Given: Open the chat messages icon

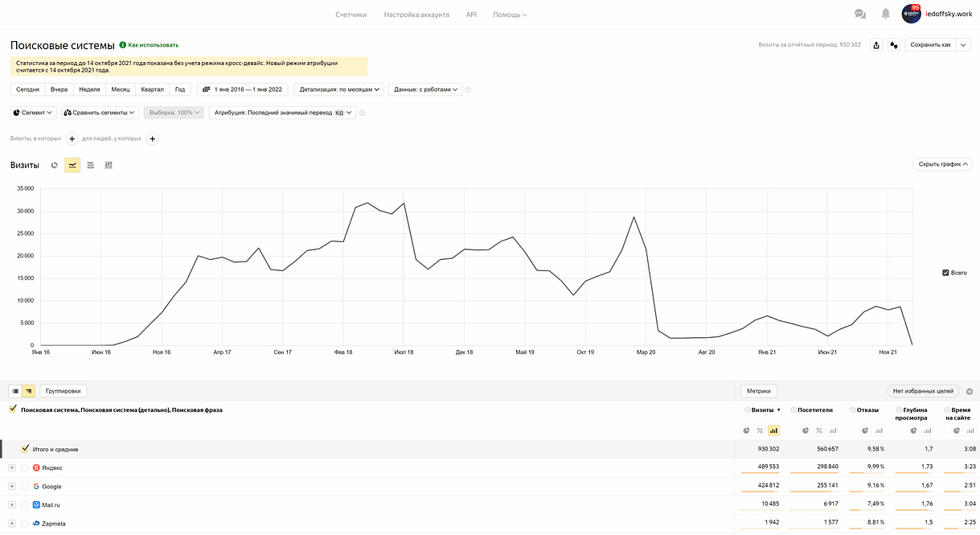Looking at the screenshot, I should (860, 14).
